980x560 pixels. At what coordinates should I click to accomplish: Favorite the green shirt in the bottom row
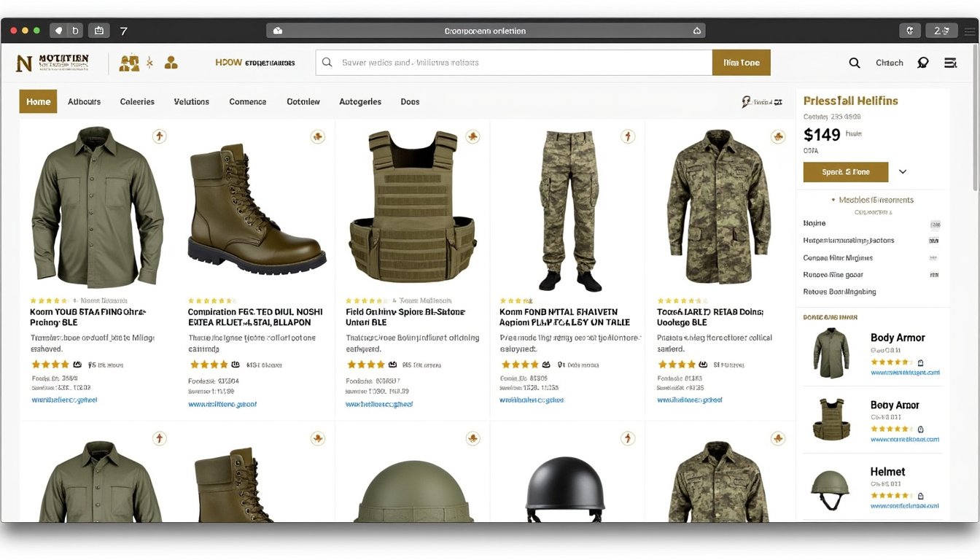(160, 438)
